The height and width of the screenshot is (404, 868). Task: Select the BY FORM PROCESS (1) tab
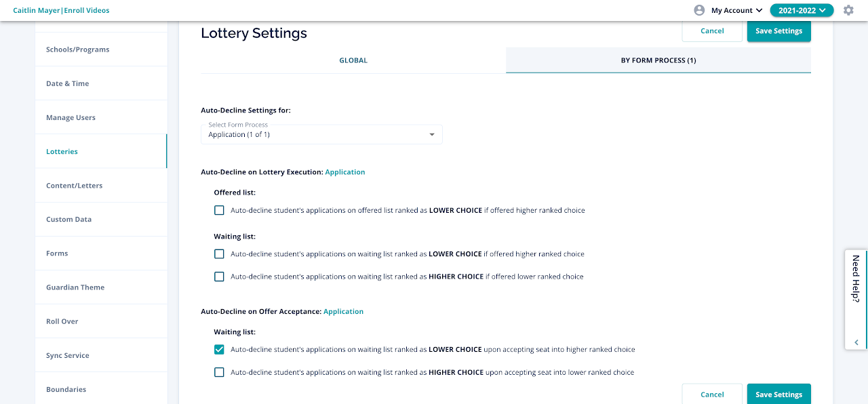pyautogui.click(x=658, y=60)
